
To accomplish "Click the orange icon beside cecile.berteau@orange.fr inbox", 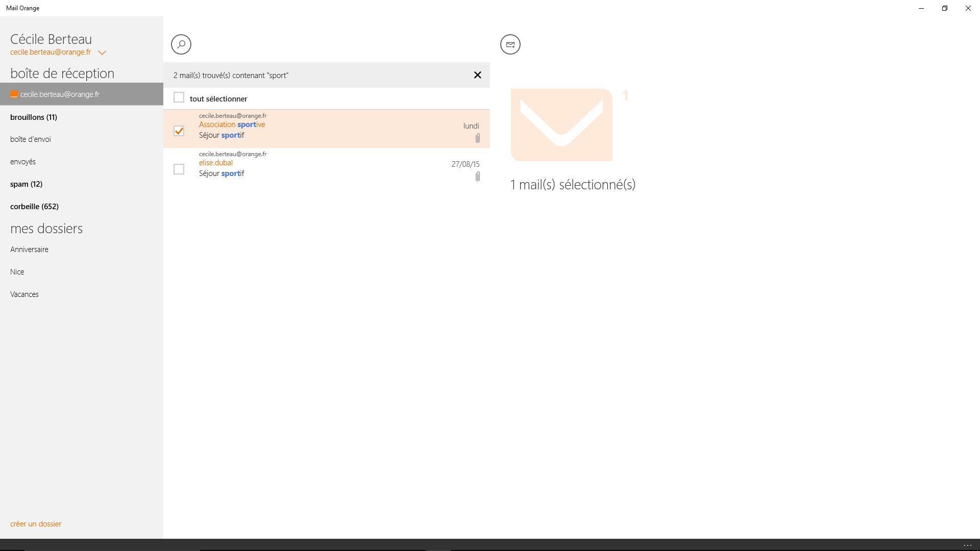I will pyautogui.click(x=14, y=94).
